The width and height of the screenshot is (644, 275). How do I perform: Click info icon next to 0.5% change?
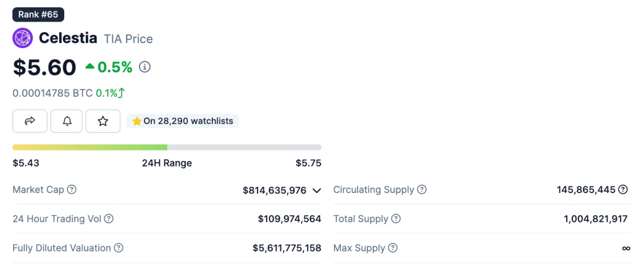coord(145,67)
